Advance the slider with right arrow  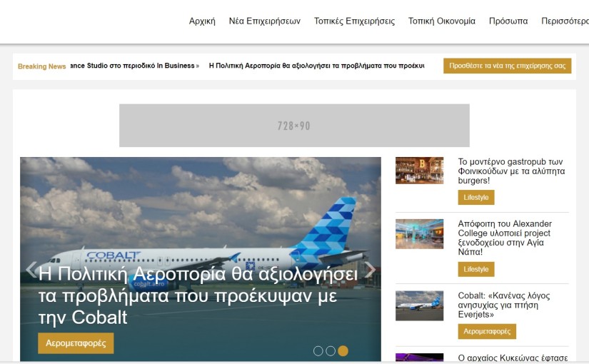[370, 269]
